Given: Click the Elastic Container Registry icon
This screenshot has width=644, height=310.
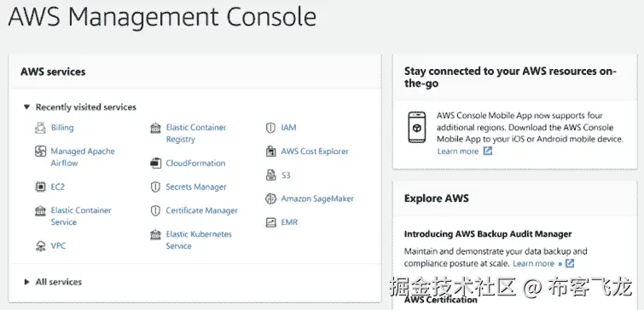Looking at the screenshot, I should (155, 128).
